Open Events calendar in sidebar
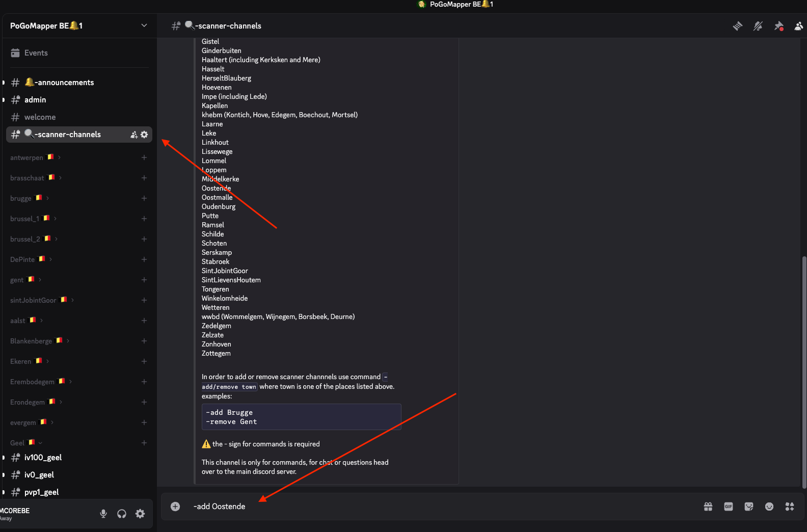The image size is (807, 532). pyautogui.click(x=15, y=53)
